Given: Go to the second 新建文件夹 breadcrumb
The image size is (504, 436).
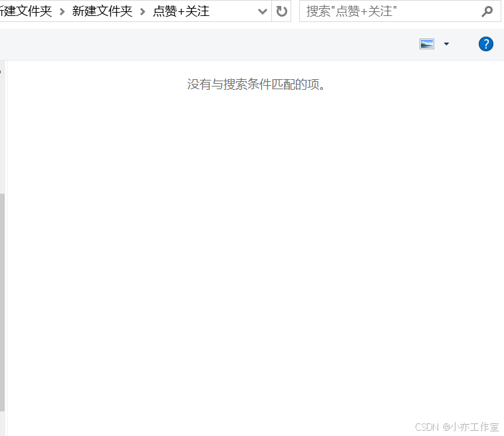Looking at the screenshot, I should coord(102,11).
